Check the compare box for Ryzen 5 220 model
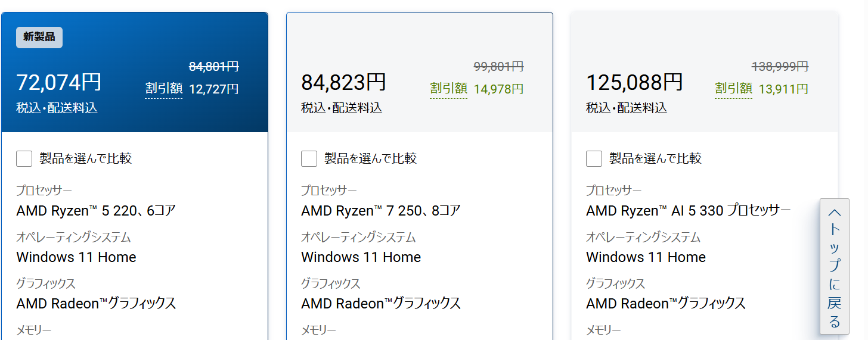The height and width of the screenshot is (340, 868). point(24,158)
